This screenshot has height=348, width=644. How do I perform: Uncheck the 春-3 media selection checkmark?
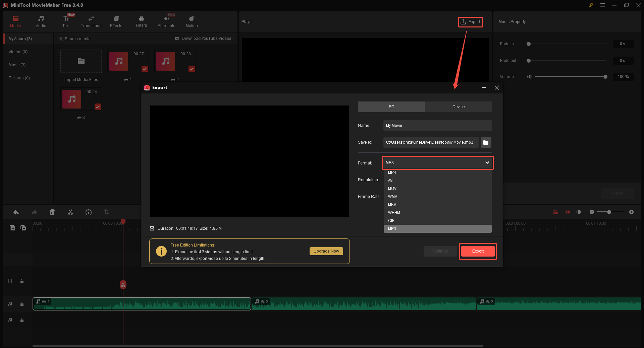98,107
